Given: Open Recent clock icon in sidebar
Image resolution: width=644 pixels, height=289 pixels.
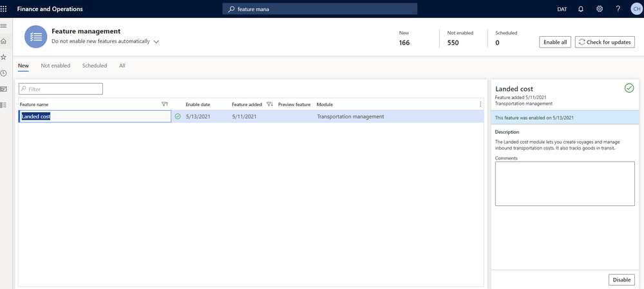Looking at the screenshot, I should (4, 73).
